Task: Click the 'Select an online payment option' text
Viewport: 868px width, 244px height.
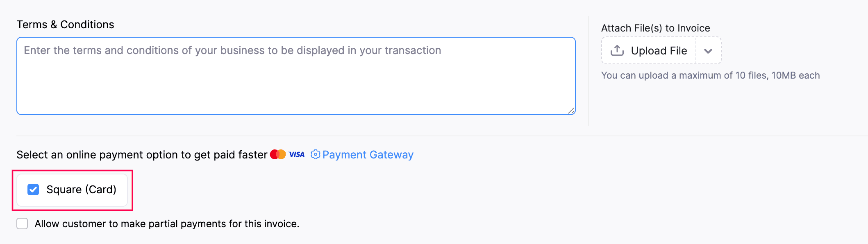Action: 142,155
